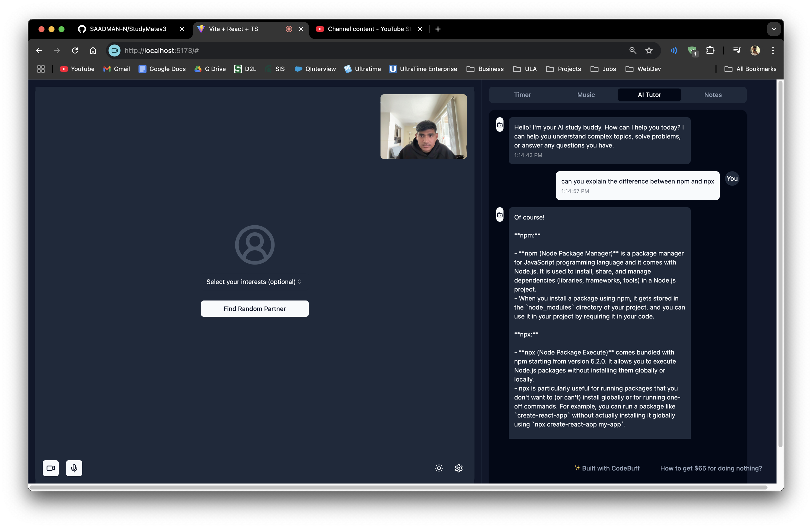
Task: Mute the microphone button
Action: tap(74, 468)
